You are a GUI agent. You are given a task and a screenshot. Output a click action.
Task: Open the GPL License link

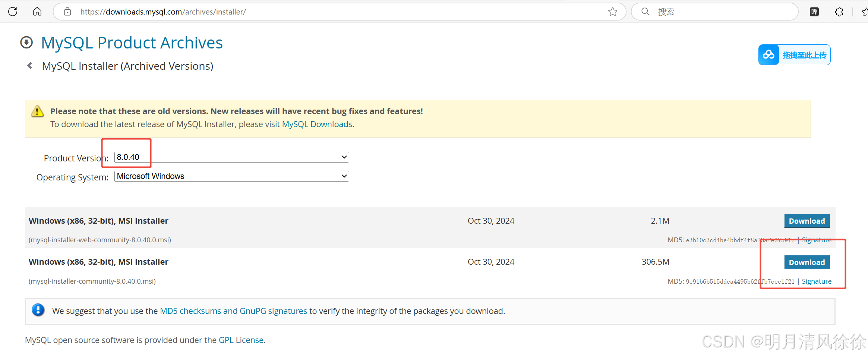[x=241, y=340]
